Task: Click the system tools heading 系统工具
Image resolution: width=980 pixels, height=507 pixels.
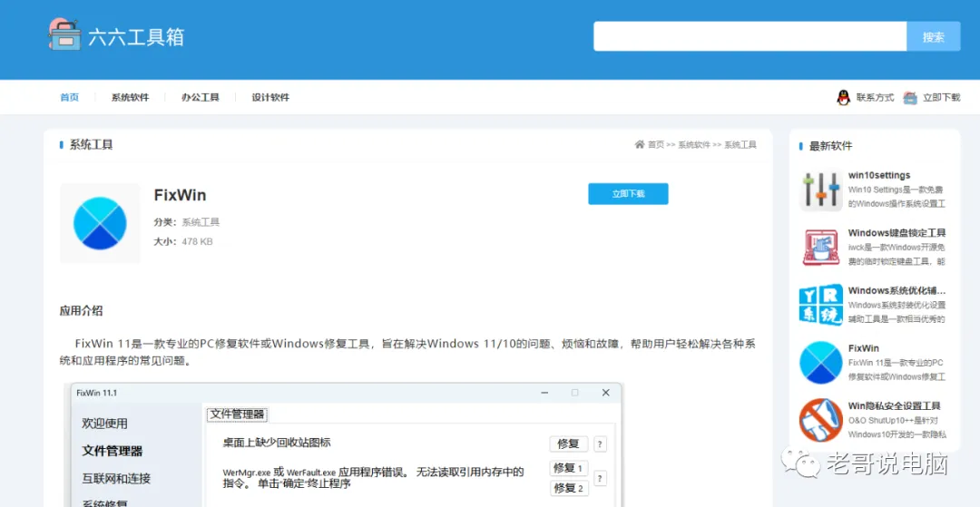Action: coord(92,145)
